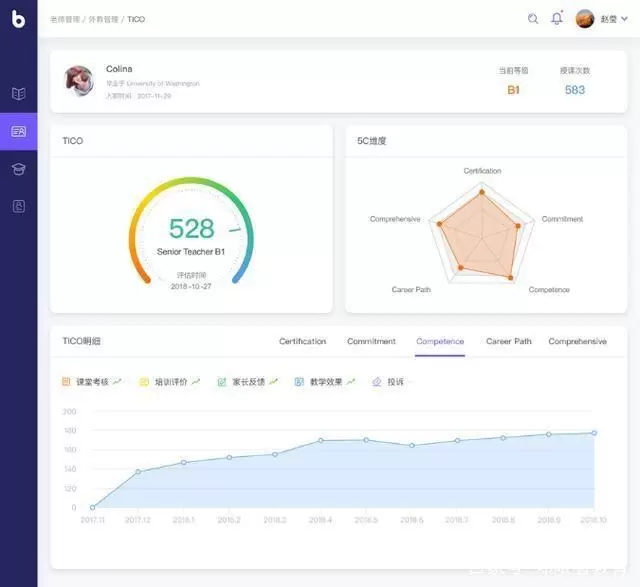Go to 外教管理 in the breadcrumb

105,19
